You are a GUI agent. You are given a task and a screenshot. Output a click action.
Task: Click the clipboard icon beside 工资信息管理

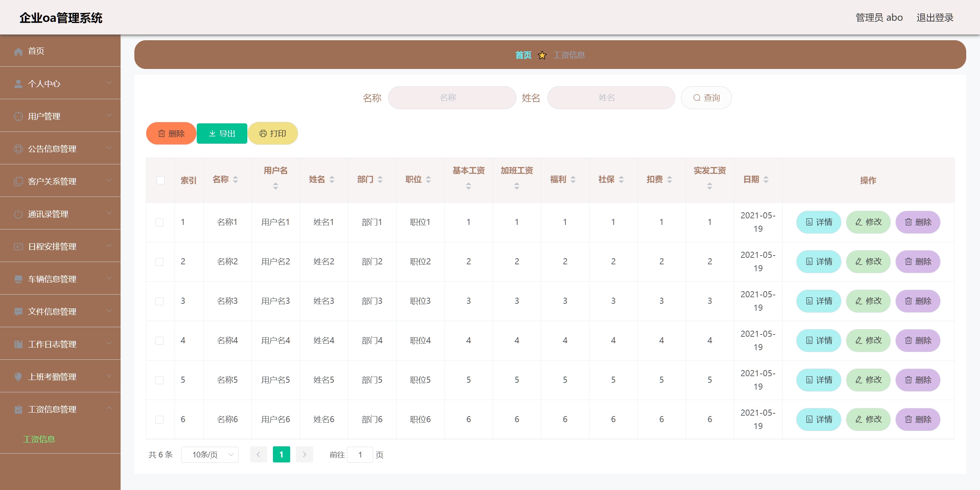click(x=18, y=410)
